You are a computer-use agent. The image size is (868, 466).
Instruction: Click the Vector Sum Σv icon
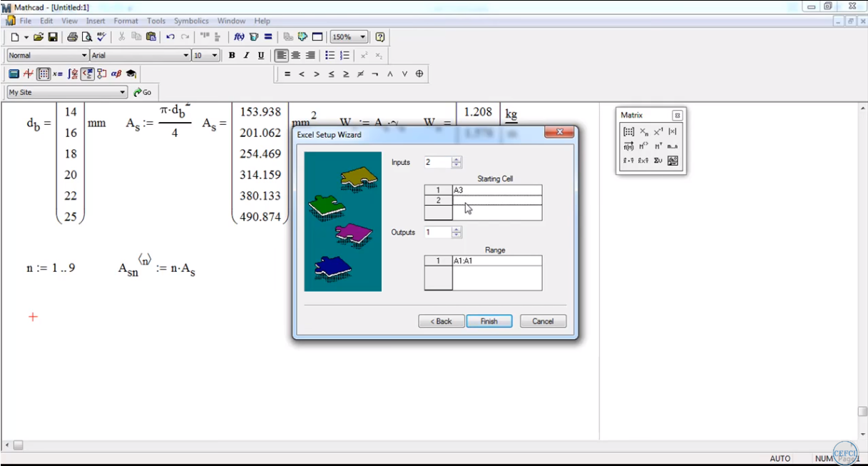658,161
